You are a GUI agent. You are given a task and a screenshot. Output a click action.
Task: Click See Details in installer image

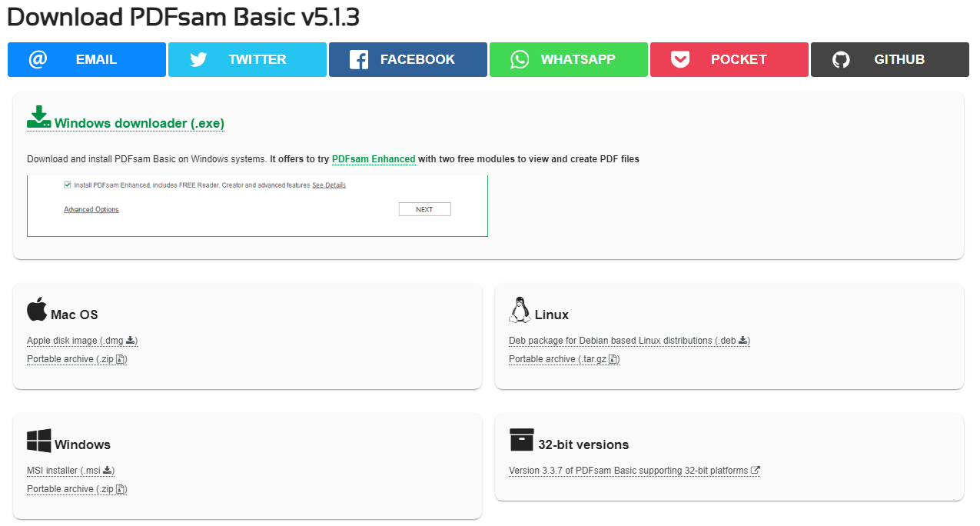pyautogui.click(x=329, y=185)
